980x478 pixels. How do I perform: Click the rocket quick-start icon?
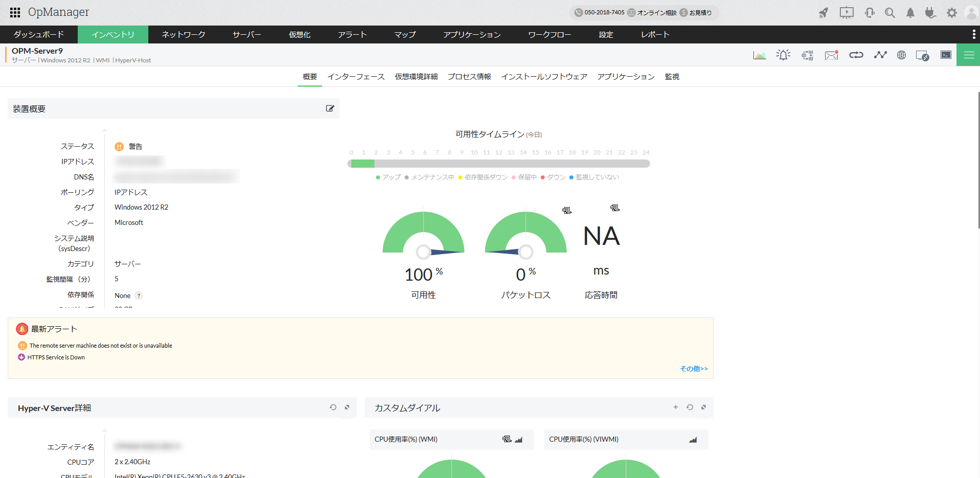click(x=823, y=13)
